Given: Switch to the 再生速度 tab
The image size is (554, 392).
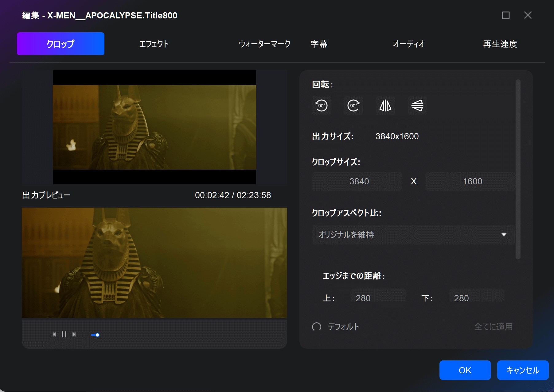Looking at the screenshot, I should (500, 44).
